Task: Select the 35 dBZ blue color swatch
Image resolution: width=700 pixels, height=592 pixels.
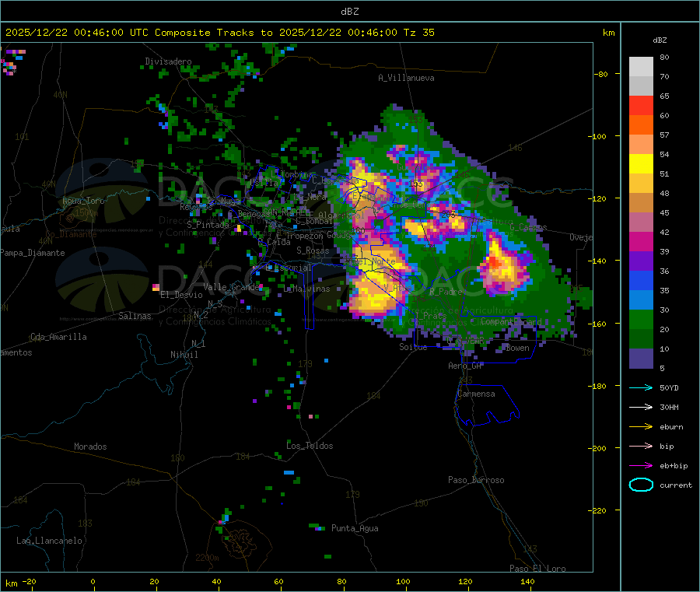Action: pyautogui.click(x=641, y=280)
